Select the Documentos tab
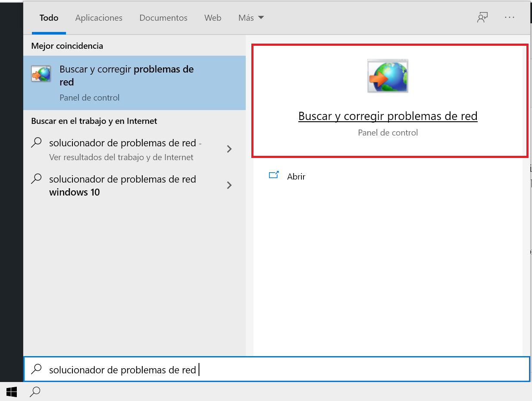532x401 pixels. tap(163, 18)
